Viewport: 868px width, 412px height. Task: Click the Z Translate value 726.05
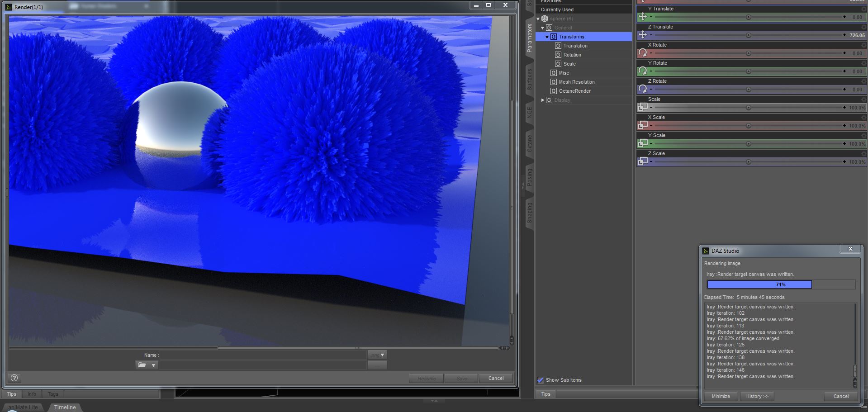click(857, 35)
